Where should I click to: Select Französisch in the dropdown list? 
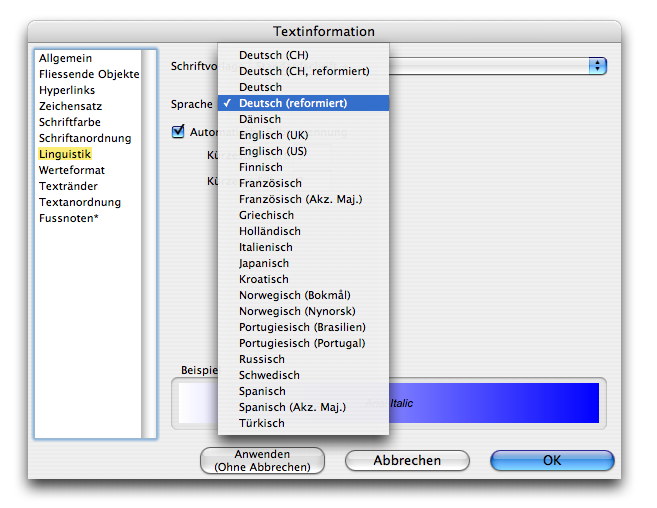[x=270, y=183]
